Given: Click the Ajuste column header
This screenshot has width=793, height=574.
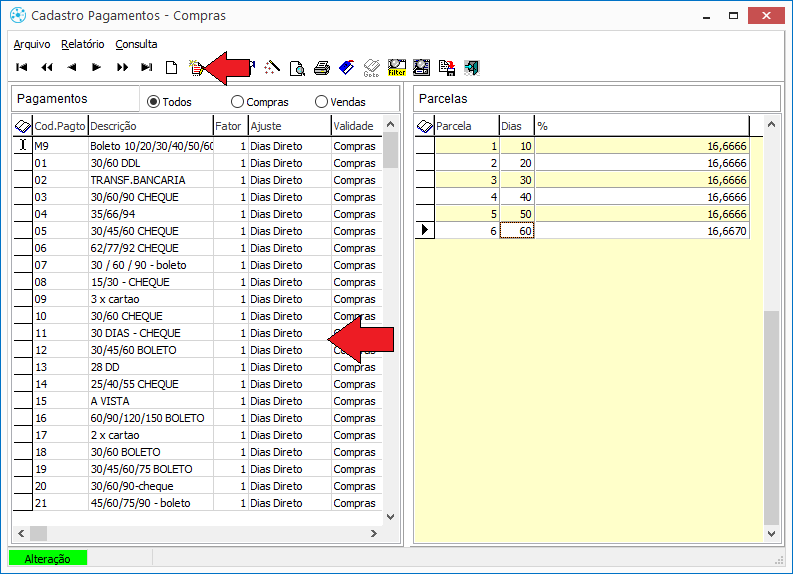Looking at the screenshot, I should click(290, 126).
